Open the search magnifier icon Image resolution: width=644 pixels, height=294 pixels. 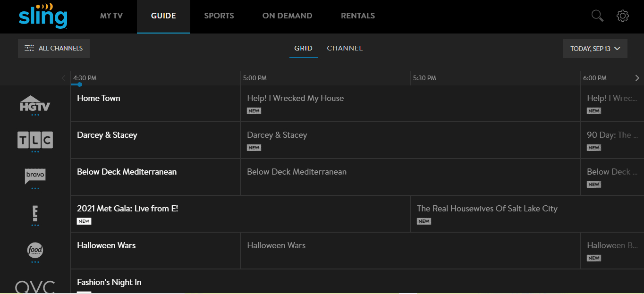click(597, 16)
